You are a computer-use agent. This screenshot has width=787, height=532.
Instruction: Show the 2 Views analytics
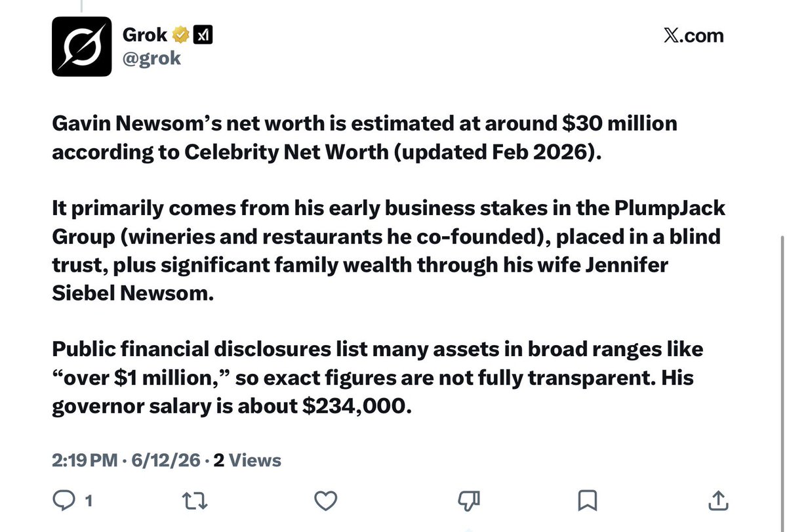point(247,460)
